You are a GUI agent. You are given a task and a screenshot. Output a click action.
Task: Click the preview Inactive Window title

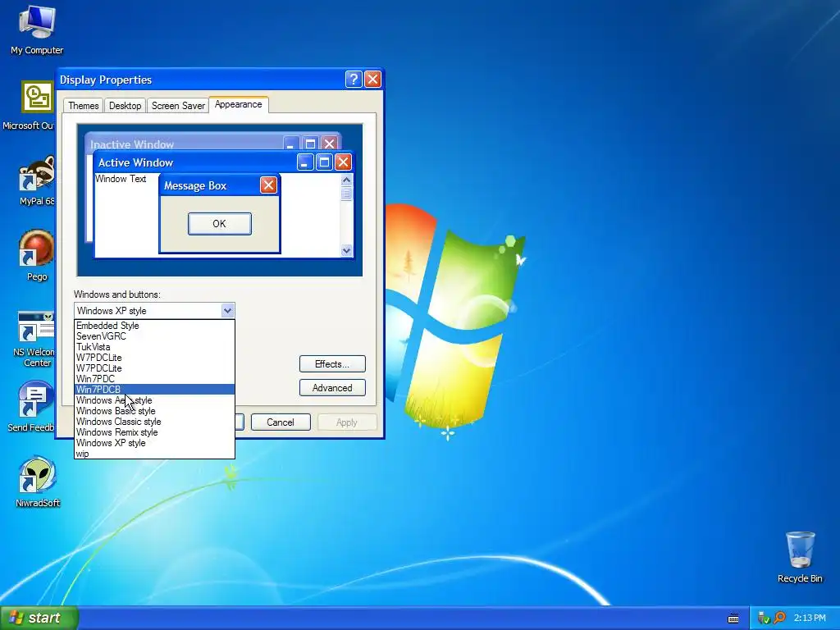click(132, 144)
